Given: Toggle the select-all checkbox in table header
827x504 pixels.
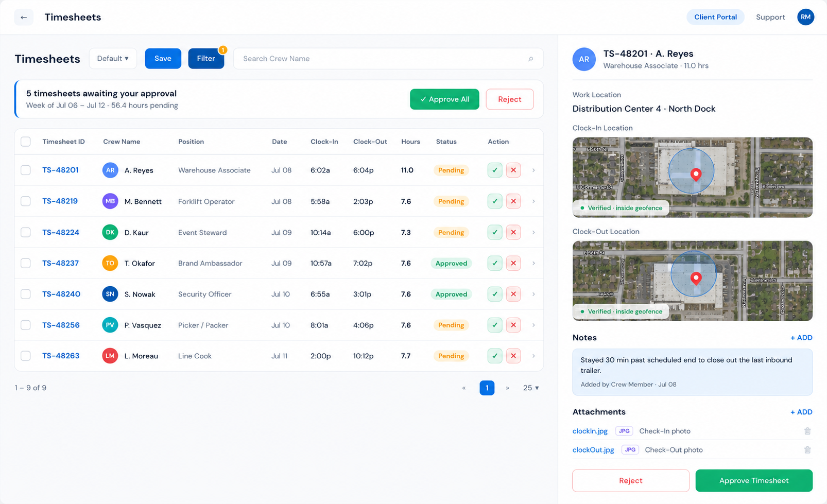Looking at the screenshot, I should [x=26, y=142].
